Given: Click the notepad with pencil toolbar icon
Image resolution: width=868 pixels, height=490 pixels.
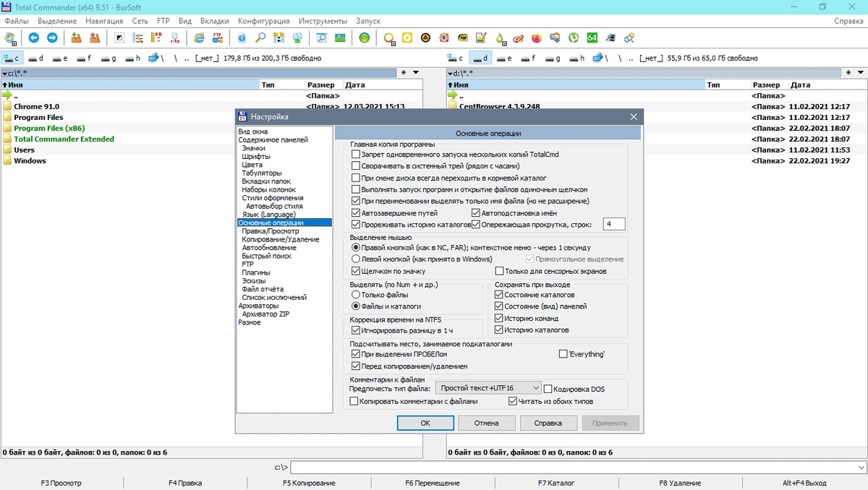Looking at the screenshot, I should 481,38.
